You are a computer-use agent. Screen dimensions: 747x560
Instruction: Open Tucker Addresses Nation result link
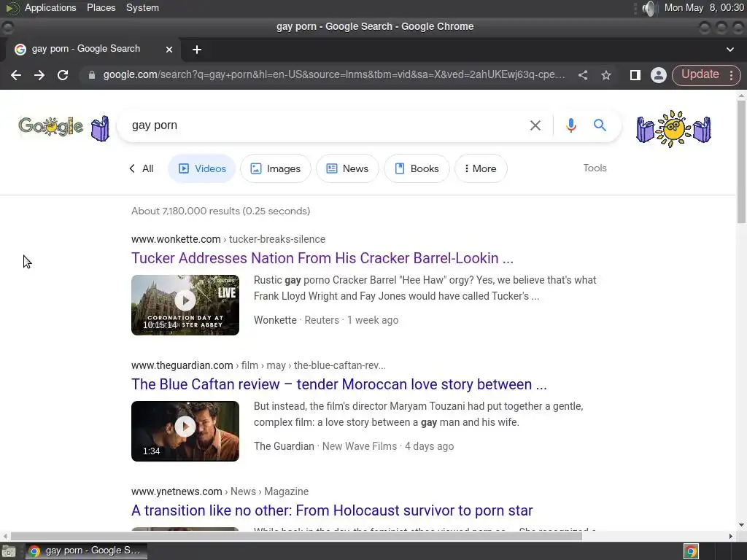click(322, 258)
